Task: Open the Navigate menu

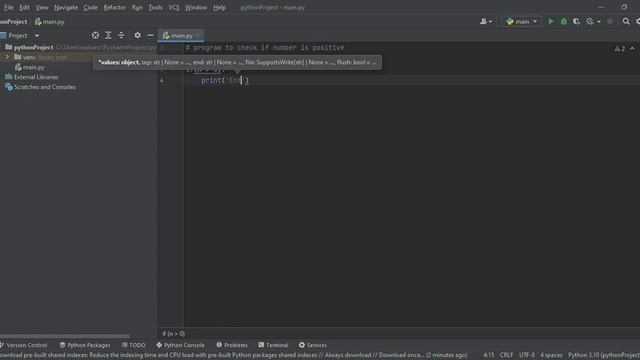Action: pyautogui.click(x=66, y=7)
